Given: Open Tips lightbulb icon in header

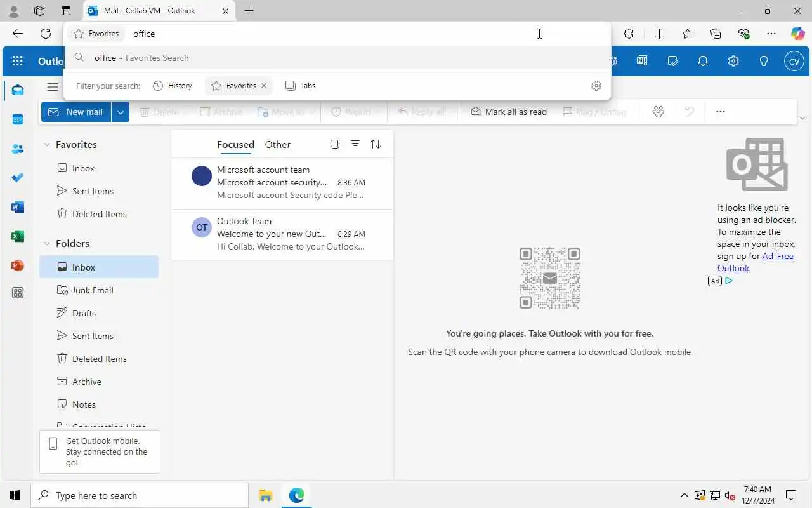Looking at the screenshot, I should 764,61.
